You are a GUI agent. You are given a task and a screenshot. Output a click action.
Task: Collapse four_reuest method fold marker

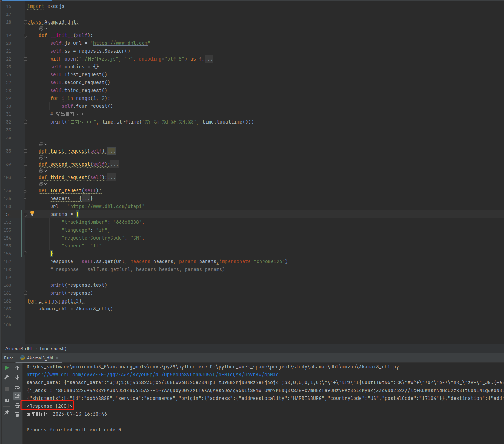25,191
